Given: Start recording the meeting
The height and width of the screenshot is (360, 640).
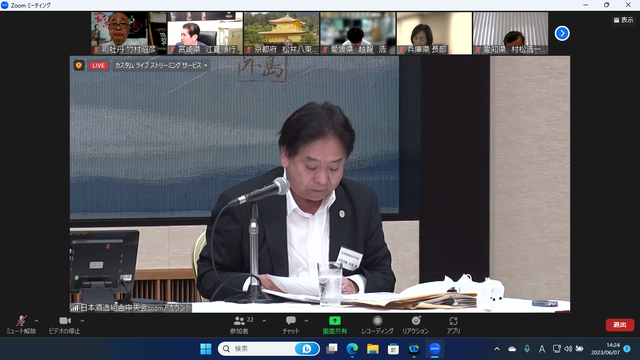Looking at the screenshot, I should (x=378, y=325).
